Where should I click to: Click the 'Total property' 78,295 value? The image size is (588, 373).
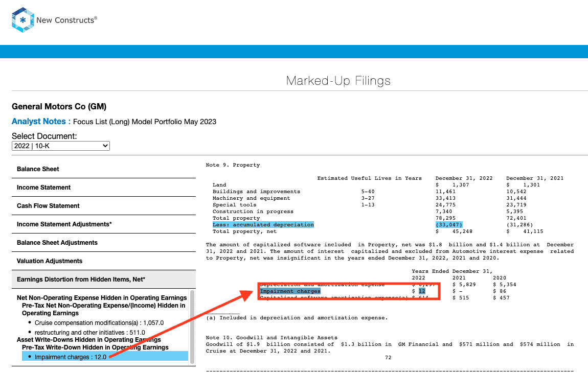tap(445, 218)
